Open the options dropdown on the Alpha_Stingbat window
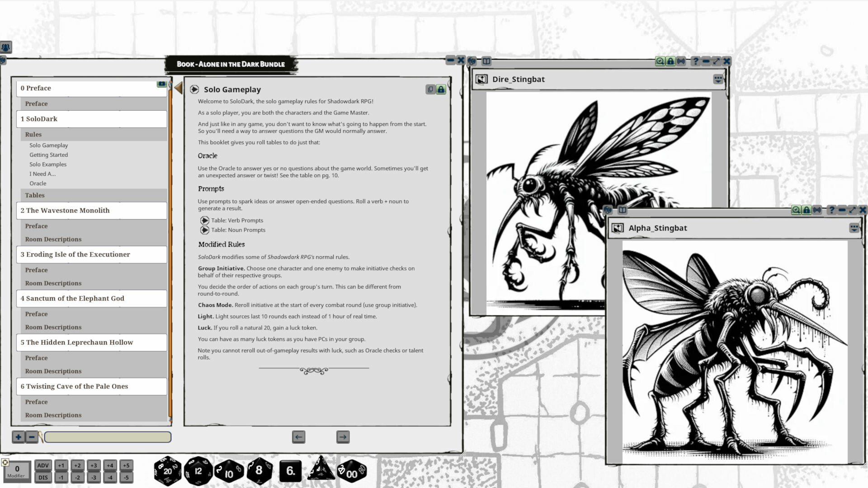Image resolution: width=868 pixels, height=488 pixels. [x=854, y=228]
